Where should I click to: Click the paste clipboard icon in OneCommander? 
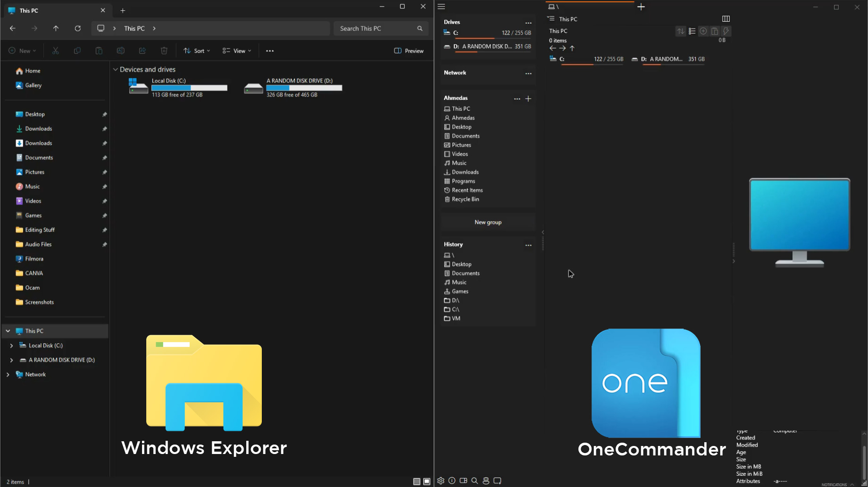tap(715, 31)
